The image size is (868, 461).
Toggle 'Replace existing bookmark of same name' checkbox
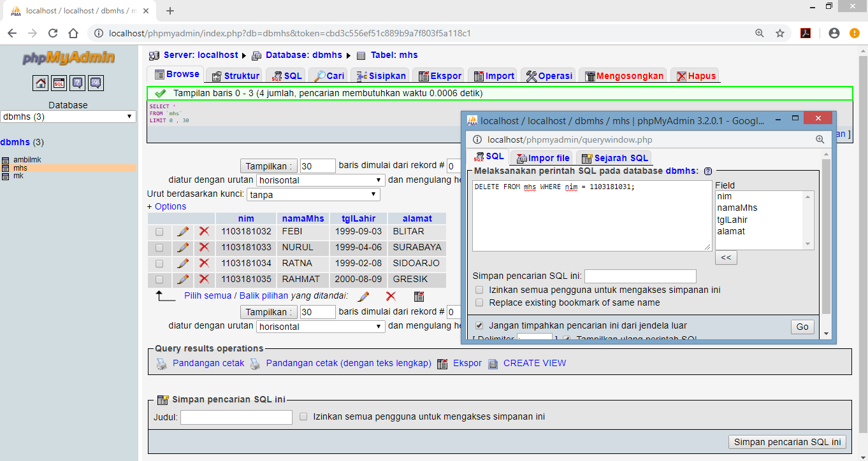pyautogui.click(x=479, y=302)
